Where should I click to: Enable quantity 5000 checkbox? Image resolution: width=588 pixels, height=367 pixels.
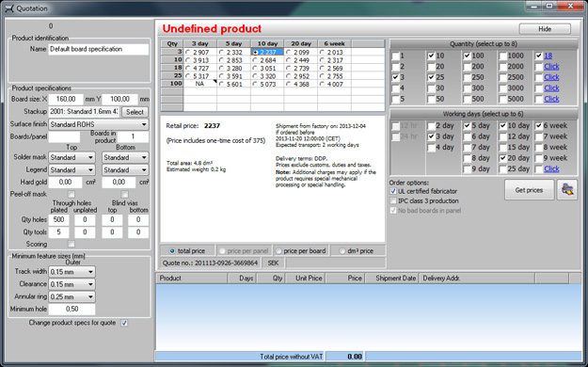pos(503,100)
